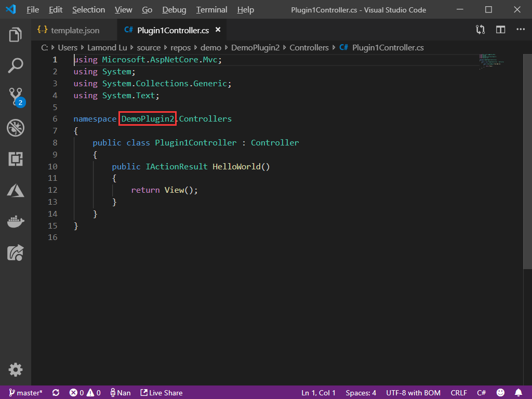The width and height of the screenshot is (532, 399).
Task: Click the master* branch in status bar
Action: click(25, 393)
